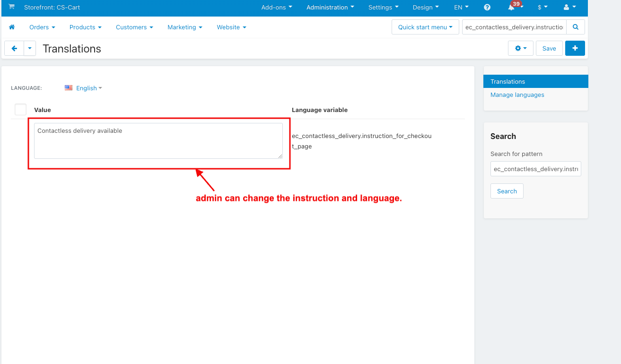The height and width of the screenshot is (364, 621).
Task: Open the Quick start menu dropdown
Action: pos(425,27)
